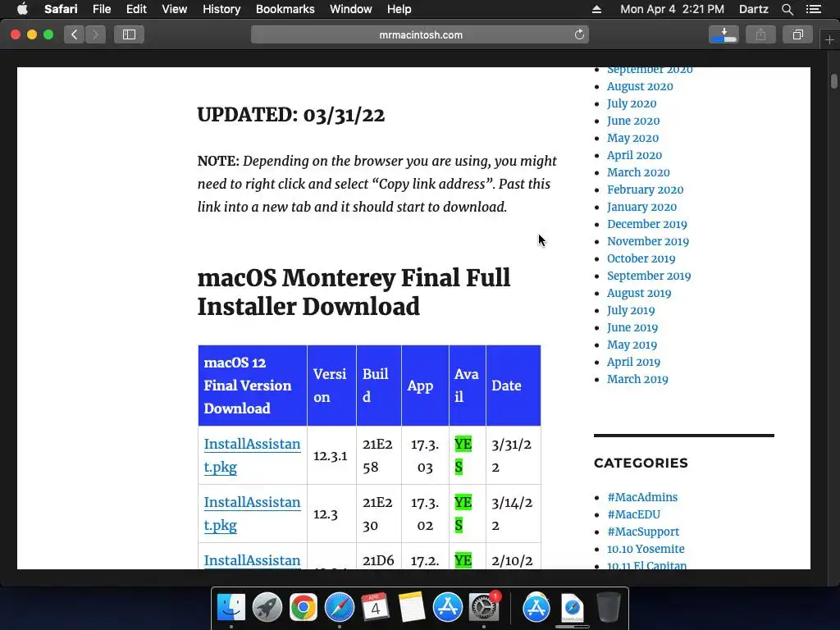Viewport: 840px width, 630px height.
Task: Open the Downloads stack in Dock
Action: [572, 609]
